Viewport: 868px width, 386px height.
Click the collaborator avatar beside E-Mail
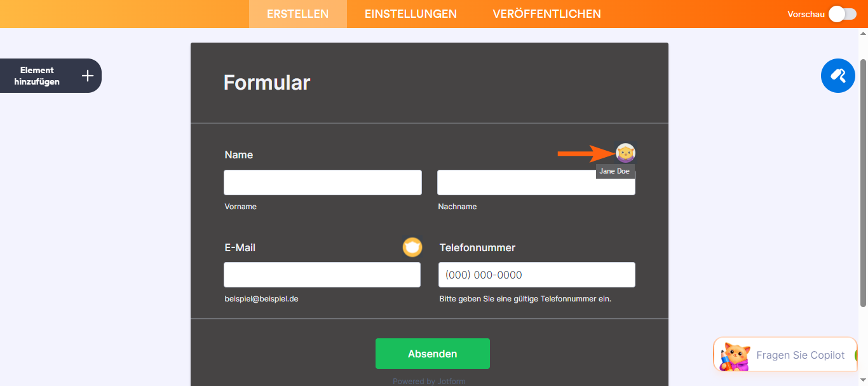[x=412, y=247]
